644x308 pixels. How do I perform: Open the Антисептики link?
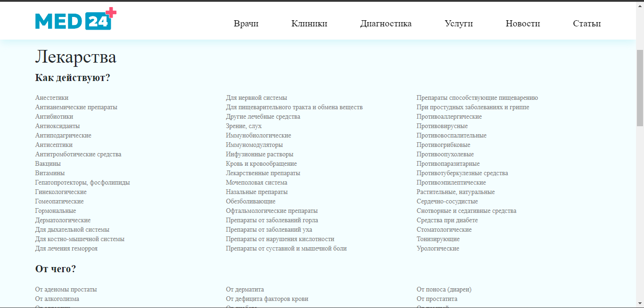point(54,145)
